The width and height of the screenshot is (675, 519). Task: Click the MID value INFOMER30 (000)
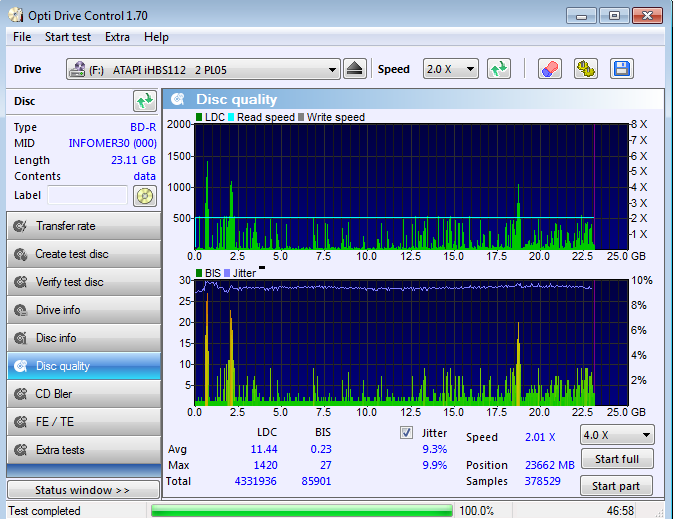click(112, 143)
